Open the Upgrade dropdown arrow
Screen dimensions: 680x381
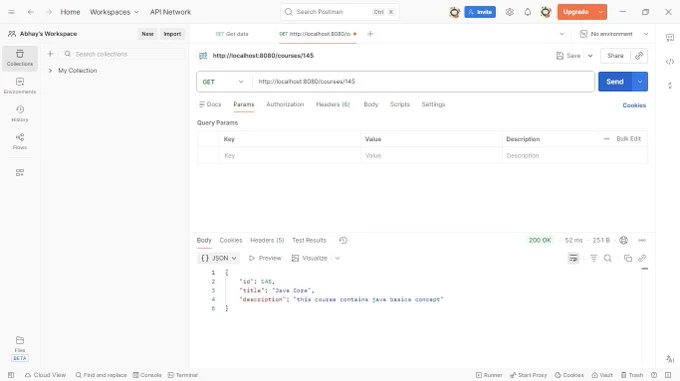click(x=601, y=12)
